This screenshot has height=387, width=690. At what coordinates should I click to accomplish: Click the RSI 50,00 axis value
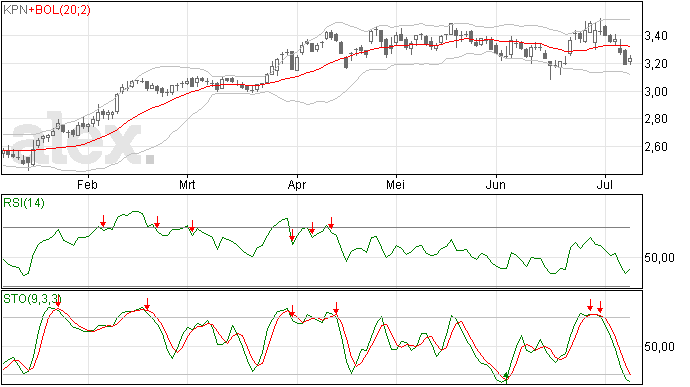point(659,258)
